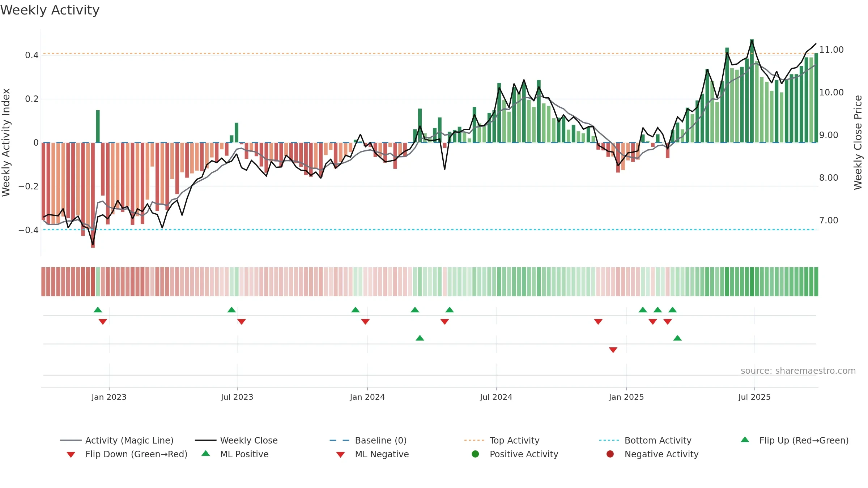Click the 7.00 price axis tick
This screenshot has height=488, width=868.
(828, 220)
